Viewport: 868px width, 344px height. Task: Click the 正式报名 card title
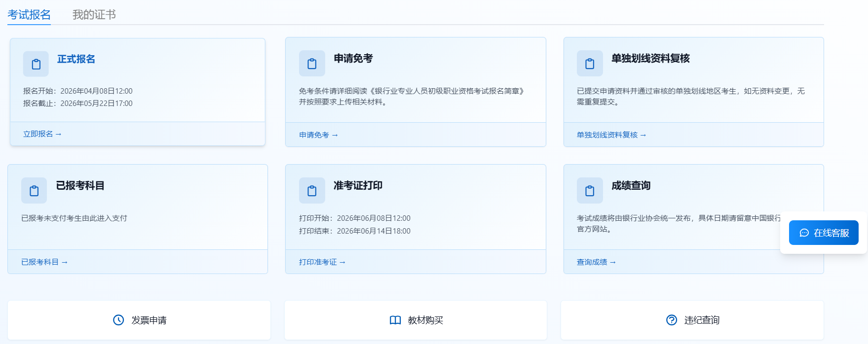click(x=76, y=59)
